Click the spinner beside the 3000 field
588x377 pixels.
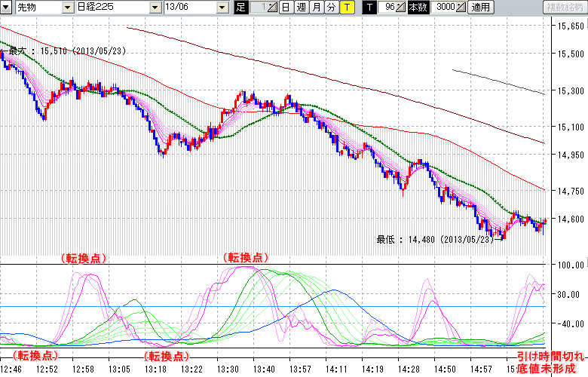click(x=461, y=8)
